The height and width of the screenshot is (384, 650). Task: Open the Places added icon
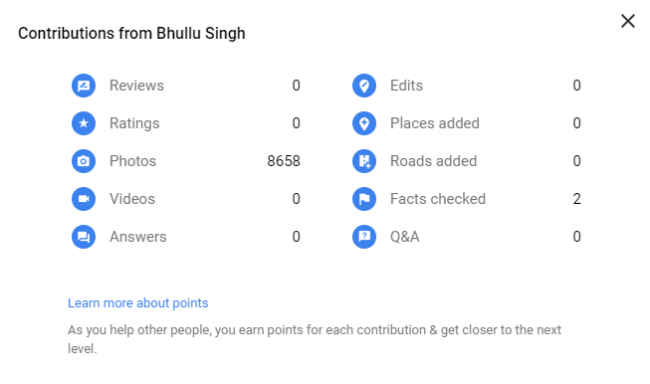pos(364,123)
